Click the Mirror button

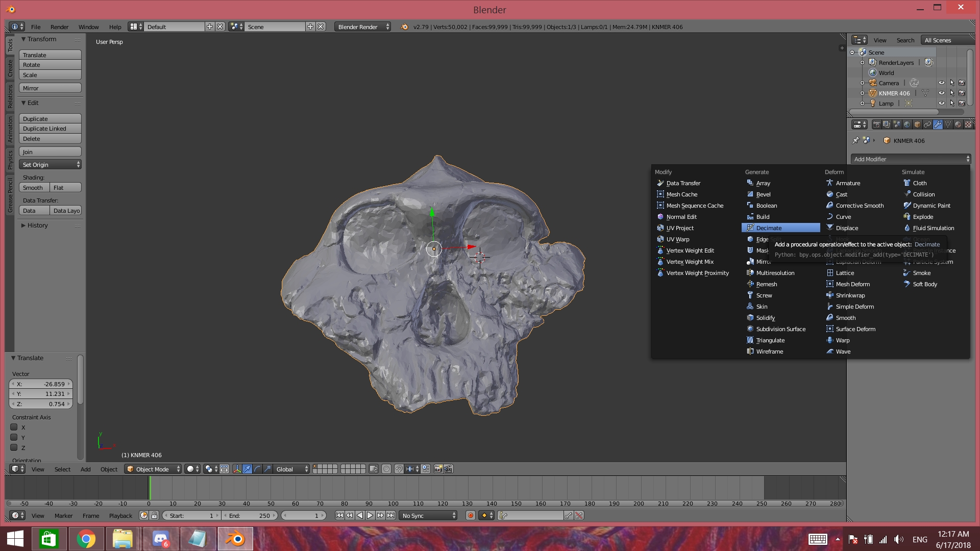click(x=51, y=88)
